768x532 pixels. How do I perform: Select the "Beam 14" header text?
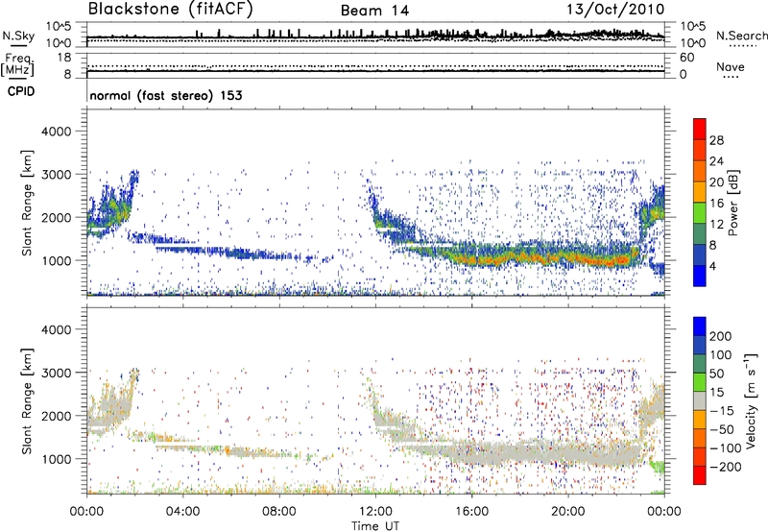(374, 11)
